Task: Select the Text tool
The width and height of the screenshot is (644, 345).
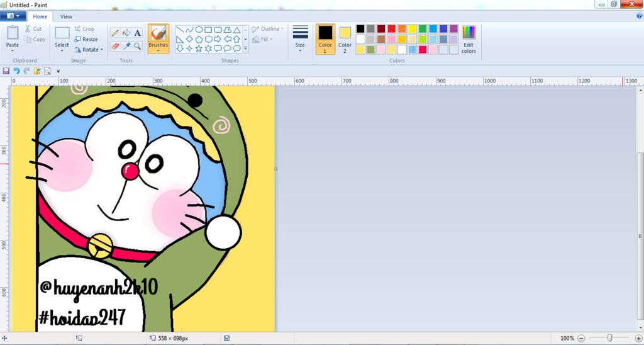Action: click(x=138, y=33)
